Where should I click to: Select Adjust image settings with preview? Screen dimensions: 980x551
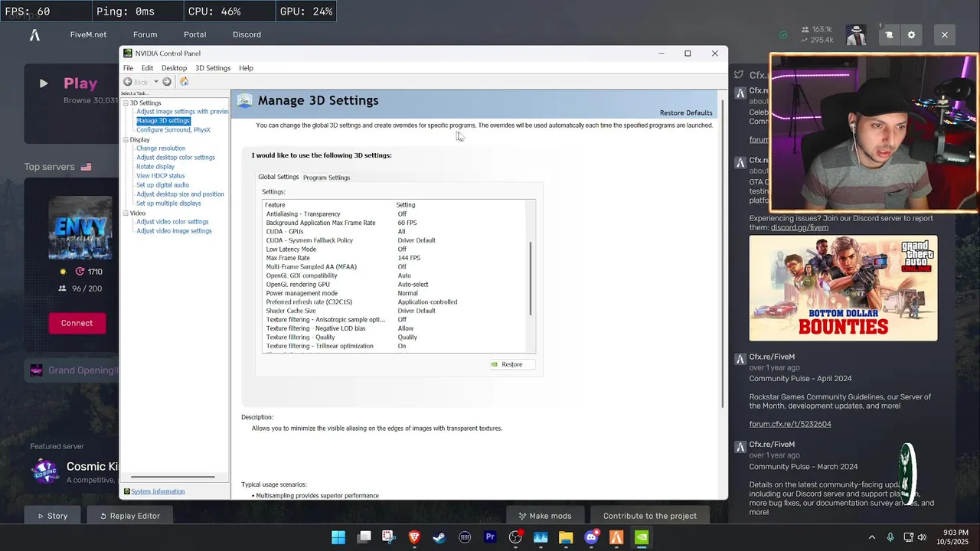[x=182, y=112]
